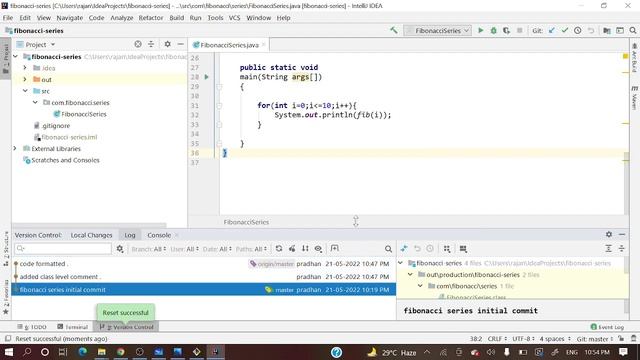Click show diff icon in commit details pane
The height and width of the screenshot is (360, 640).
click(x=404, y=249)
